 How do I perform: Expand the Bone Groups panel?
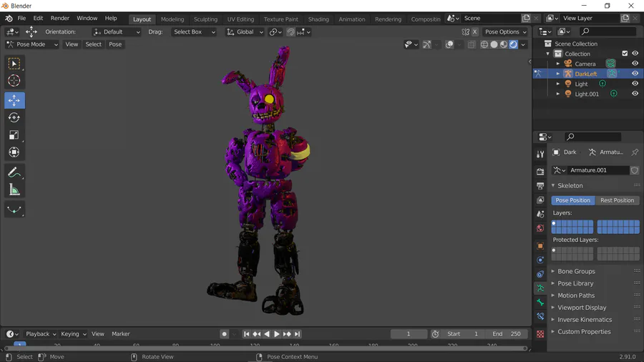click(x=575, y=271)
